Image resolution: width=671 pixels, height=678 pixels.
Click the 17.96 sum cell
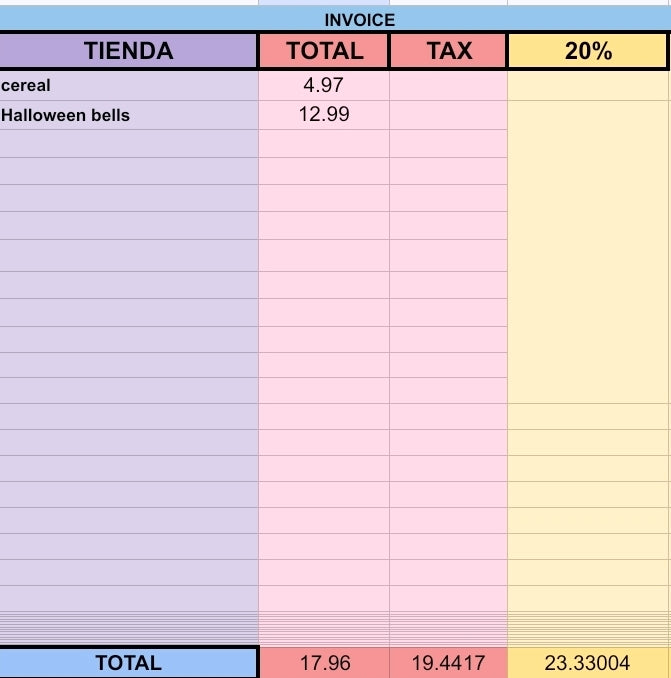[x=325, y=663]
